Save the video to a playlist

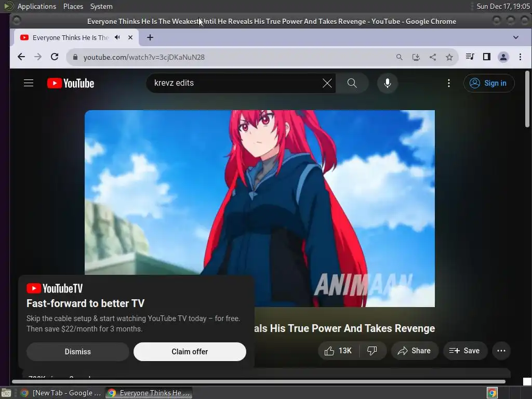click(x=465, y=351)
